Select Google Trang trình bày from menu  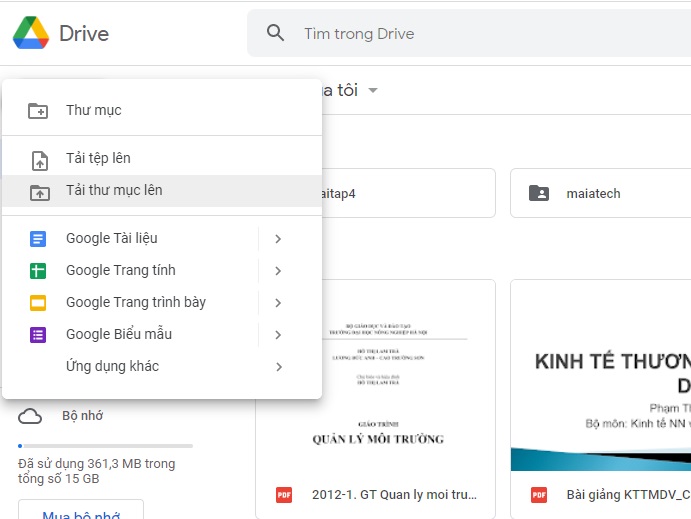coord(130,303)
